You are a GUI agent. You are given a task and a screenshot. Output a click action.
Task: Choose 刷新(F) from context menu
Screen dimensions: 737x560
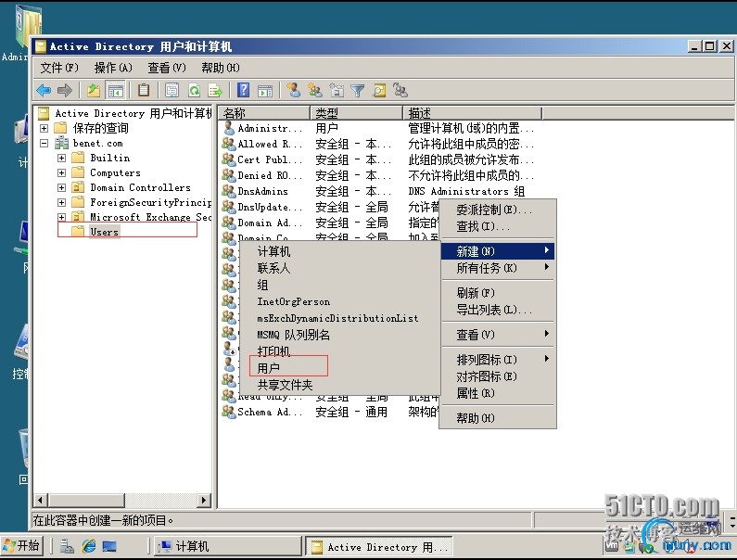click(498, 293)
